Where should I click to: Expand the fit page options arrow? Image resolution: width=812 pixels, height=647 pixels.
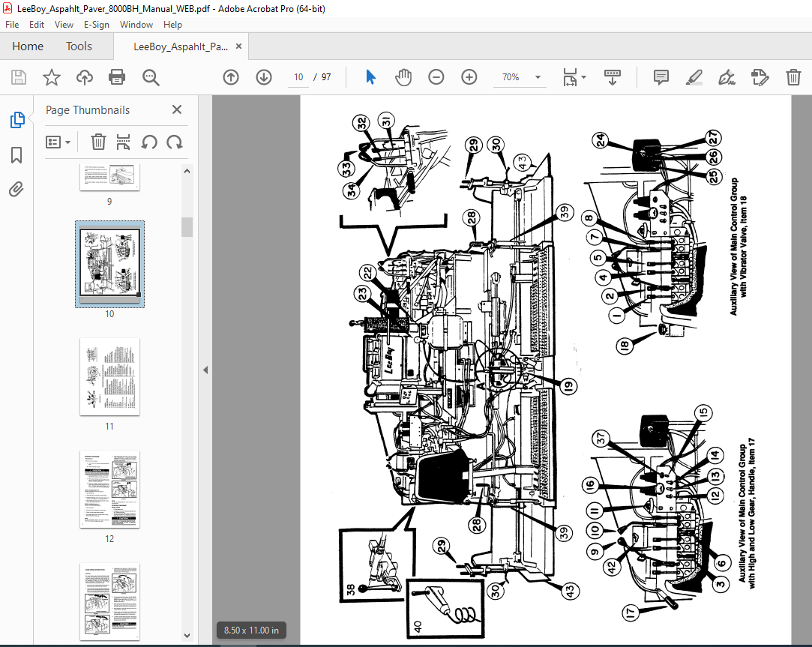(583, 77)
